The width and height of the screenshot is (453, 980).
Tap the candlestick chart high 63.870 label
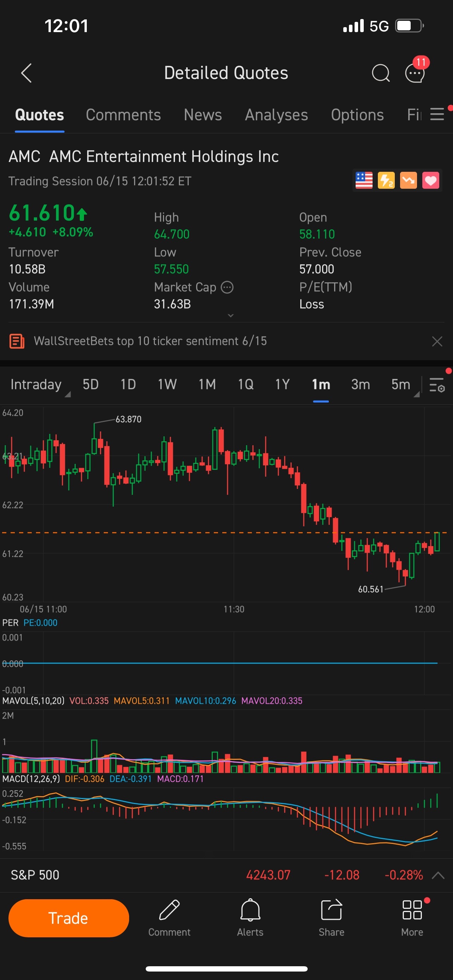click(128, 419)
